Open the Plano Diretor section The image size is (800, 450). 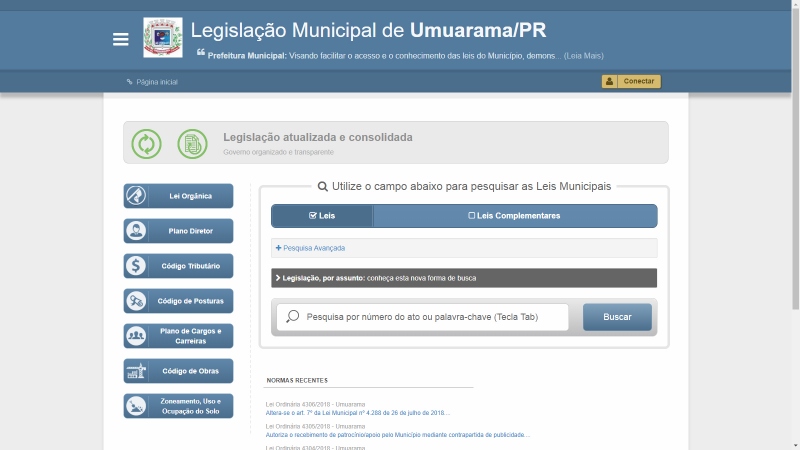(x=178, y=231)
